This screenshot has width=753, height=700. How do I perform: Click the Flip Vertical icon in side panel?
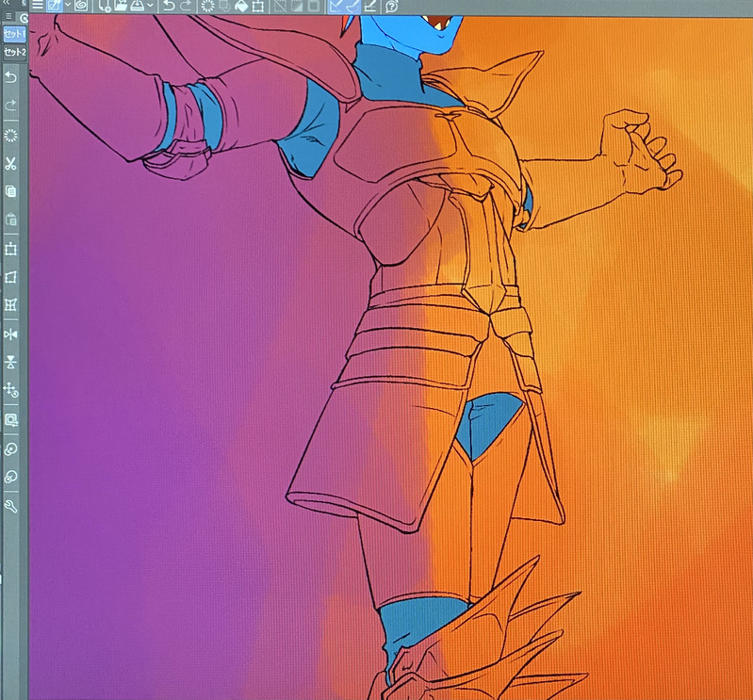click(10, 362)
